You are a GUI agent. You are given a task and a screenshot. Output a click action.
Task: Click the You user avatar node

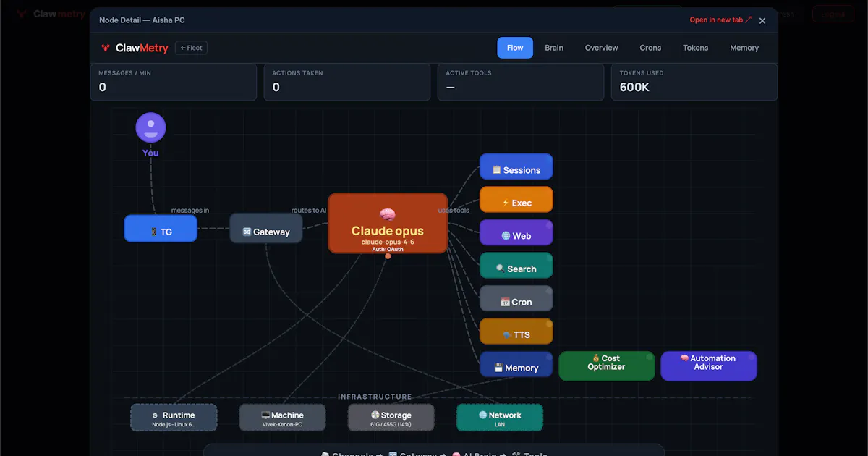(150, 127)
